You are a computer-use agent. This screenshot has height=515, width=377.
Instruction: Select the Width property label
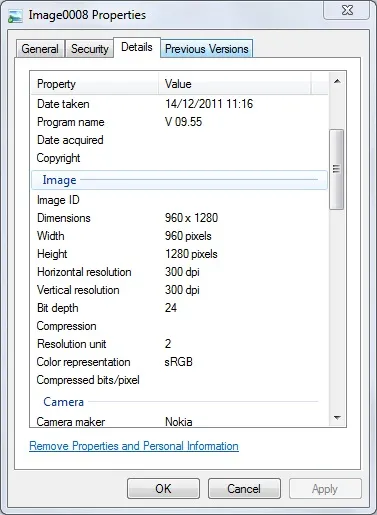point(51,236)
